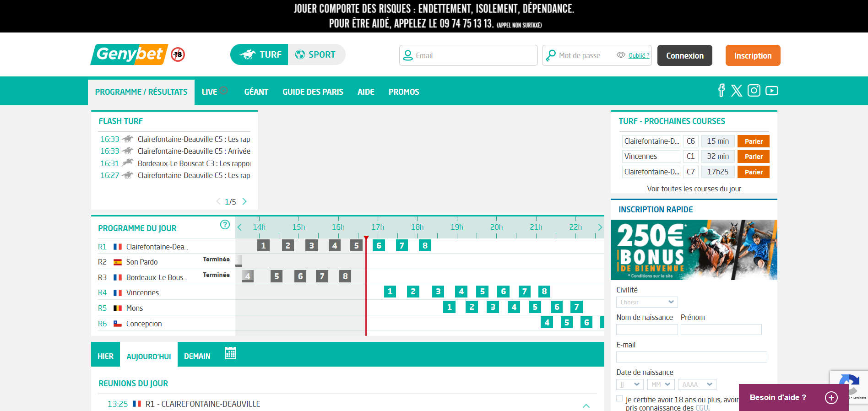Screen dimensions: 868x411
Task: Click Voir toutes les courses du jour
Action: 694,189
